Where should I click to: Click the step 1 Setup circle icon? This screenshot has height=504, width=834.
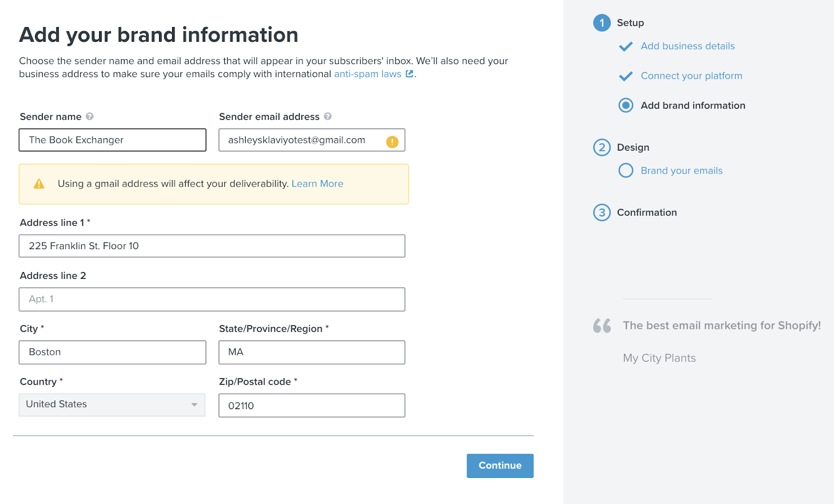click(x=602, y=23)
